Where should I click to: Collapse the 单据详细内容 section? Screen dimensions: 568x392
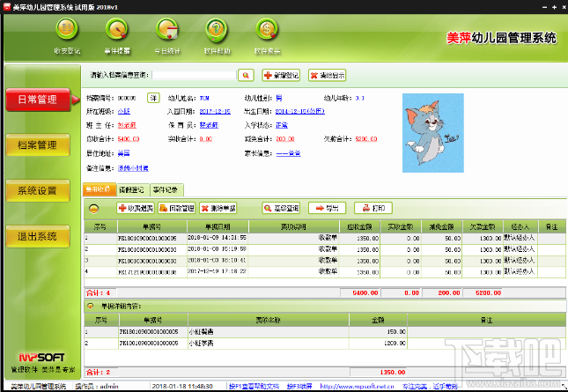click(x=90, y=307)
